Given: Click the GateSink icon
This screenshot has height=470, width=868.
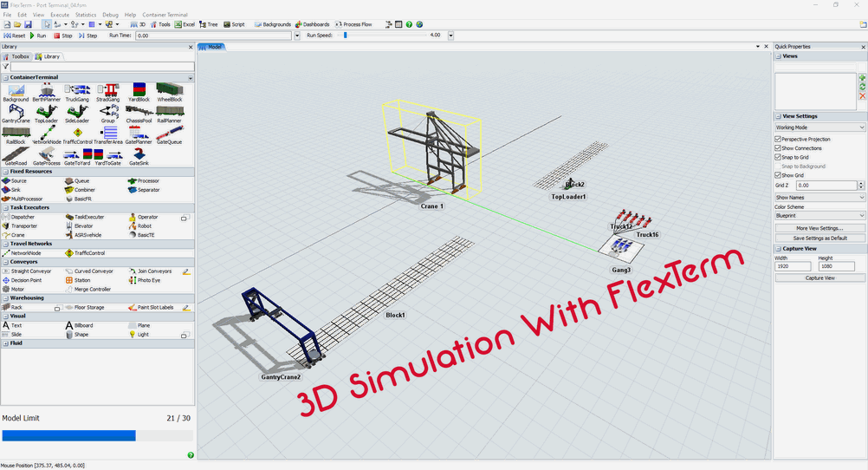Looking at the screenshot, I should coord(139,154).
